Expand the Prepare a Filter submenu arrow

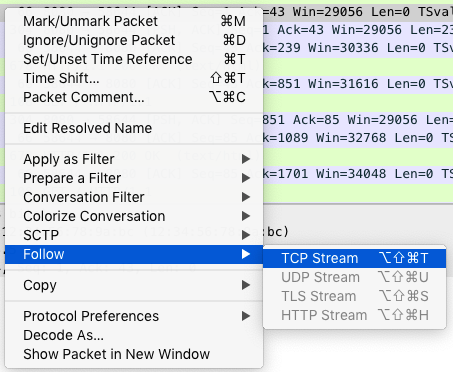246,178
